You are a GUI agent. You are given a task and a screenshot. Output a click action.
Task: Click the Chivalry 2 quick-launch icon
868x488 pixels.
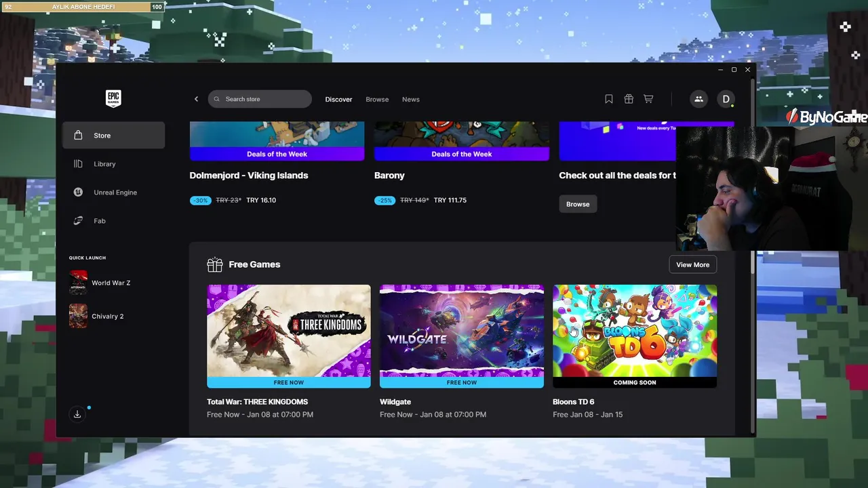(x=78, y=316)
